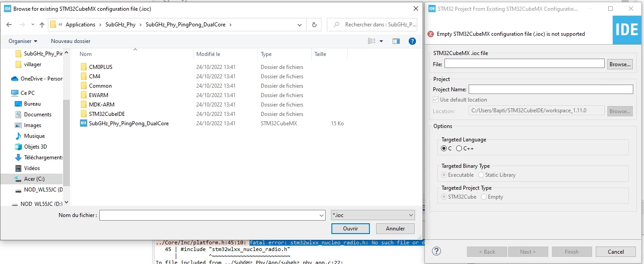Click the Ouvrir button
Viewport: 644px width, 264px height.
[351, 228]
